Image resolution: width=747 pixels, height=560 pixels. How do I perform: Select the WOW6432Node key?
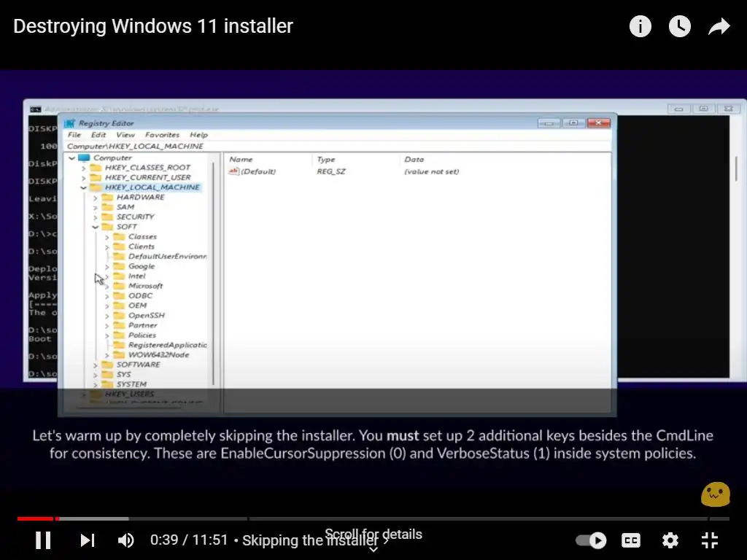pos(158,355)
